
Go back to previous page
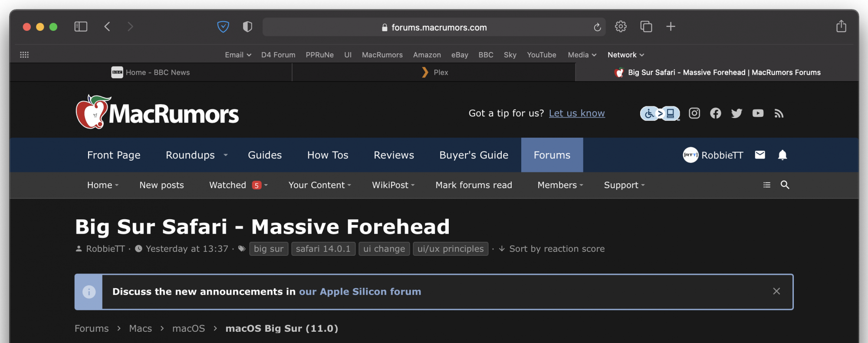[107, 26]
